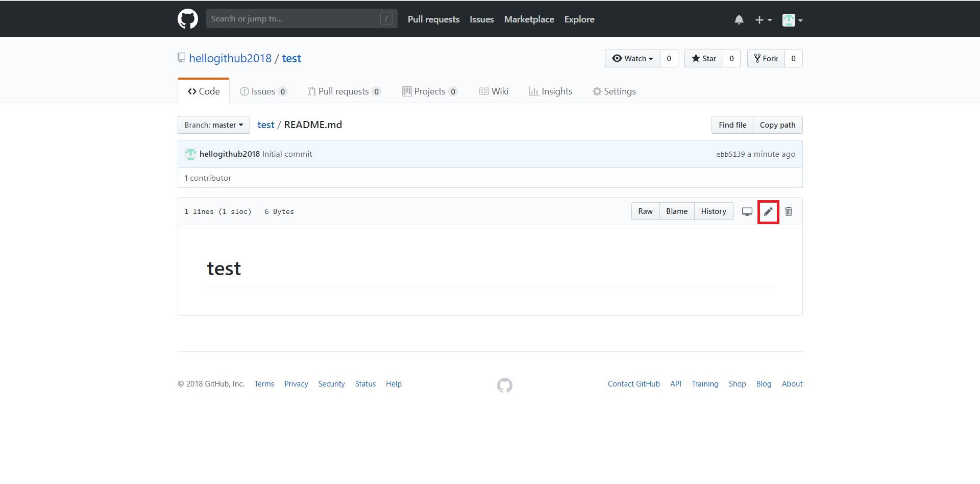The image size is (980, 484).
Task: Open footer Training link
Action: [x=705, y=384]
